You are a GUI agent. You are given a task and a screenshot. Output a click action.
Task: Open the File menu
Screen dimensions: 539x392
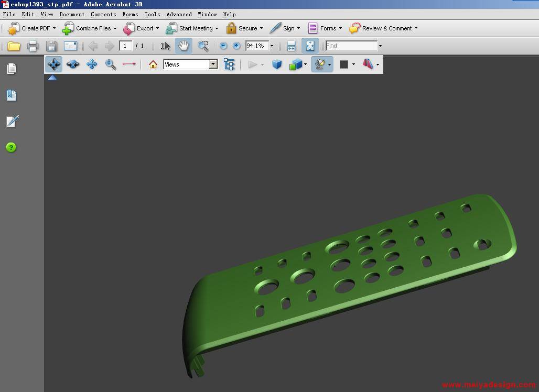[x=9, y=15]
